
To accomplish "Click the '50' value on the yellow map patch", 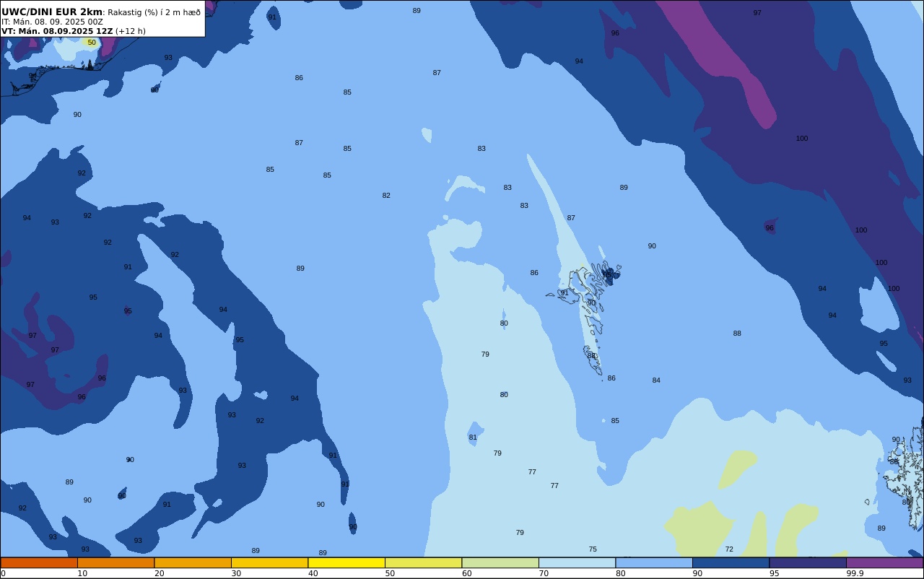I will point(92,43).
